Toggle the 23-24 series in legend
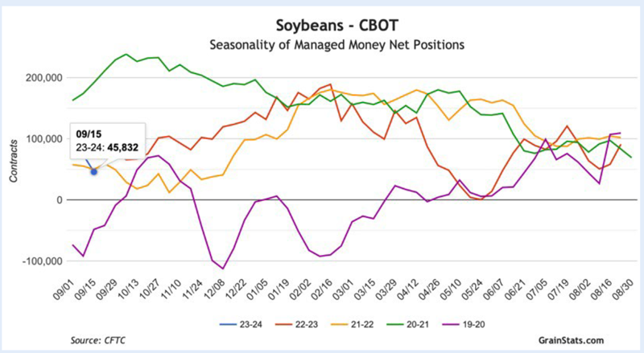This screenshot has width=644, height=353. tap(241, 324)
